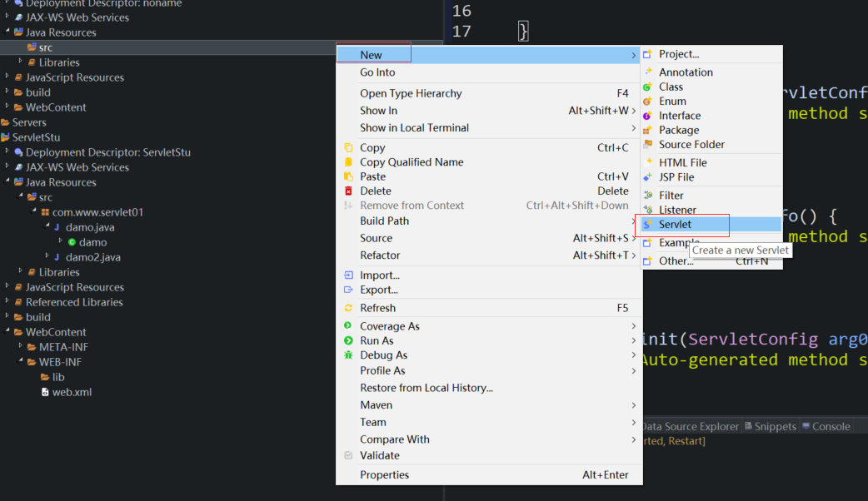Click the green Run As icon
The width and height of the screenshot is (868, 501).
tap(348, 340)
